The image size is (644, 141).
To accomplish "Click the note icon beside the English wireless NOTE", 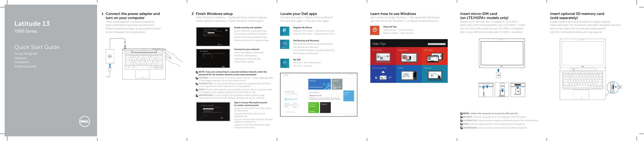I will click(x=197, y=72).
